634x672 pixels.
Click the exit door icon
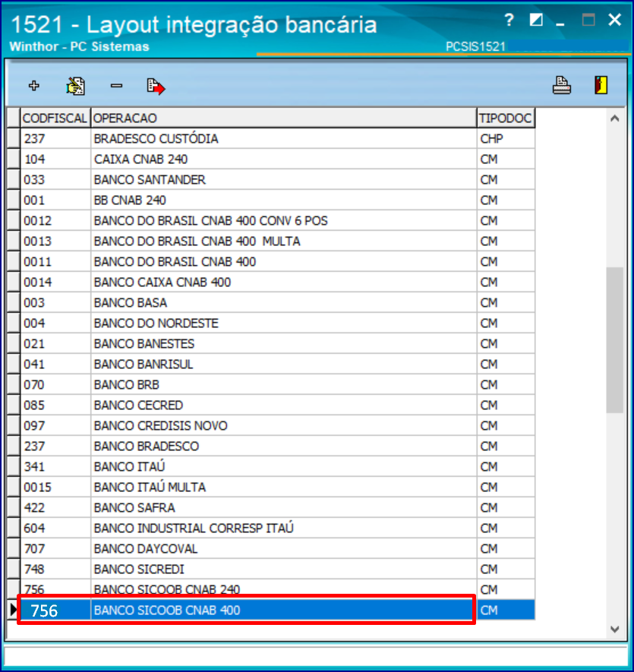coord(601,85)
